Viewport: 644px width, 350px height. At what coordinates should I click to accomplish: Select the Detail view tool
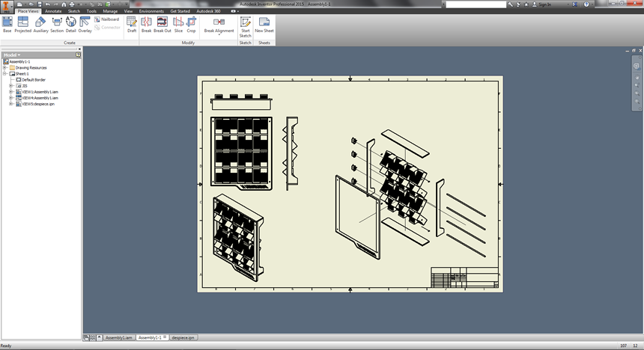tap(70, 25)
